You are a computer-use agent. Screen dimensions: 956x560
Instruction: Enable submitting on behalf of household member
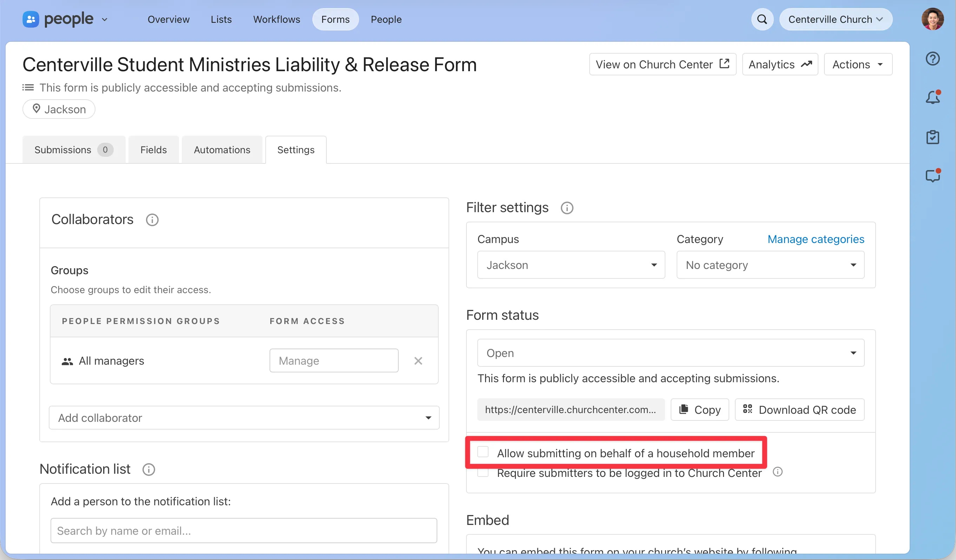click(483, 452)
